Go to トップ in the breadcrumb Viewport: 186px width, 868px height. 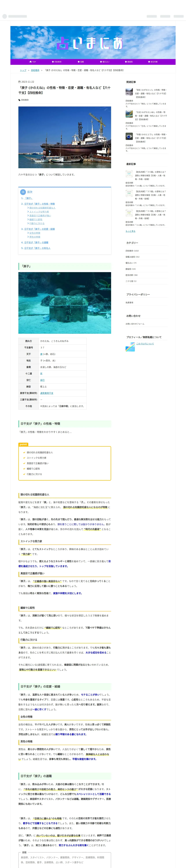23,70
